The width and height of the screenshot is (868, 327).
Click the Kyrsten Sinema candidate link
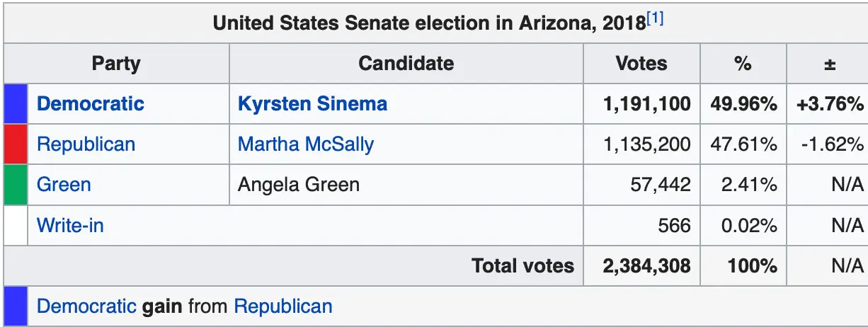tap(312, 104)
